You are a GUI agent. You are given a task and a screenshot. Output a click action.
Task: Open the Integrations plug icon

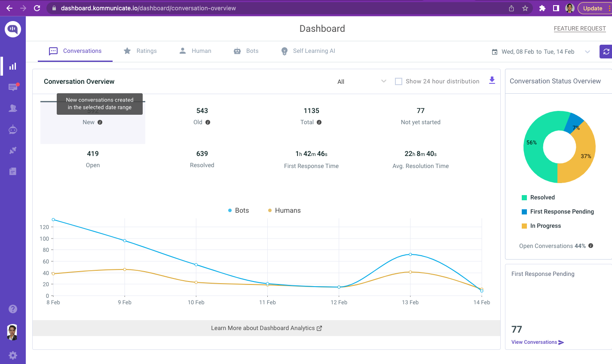(x=13, y=150)
